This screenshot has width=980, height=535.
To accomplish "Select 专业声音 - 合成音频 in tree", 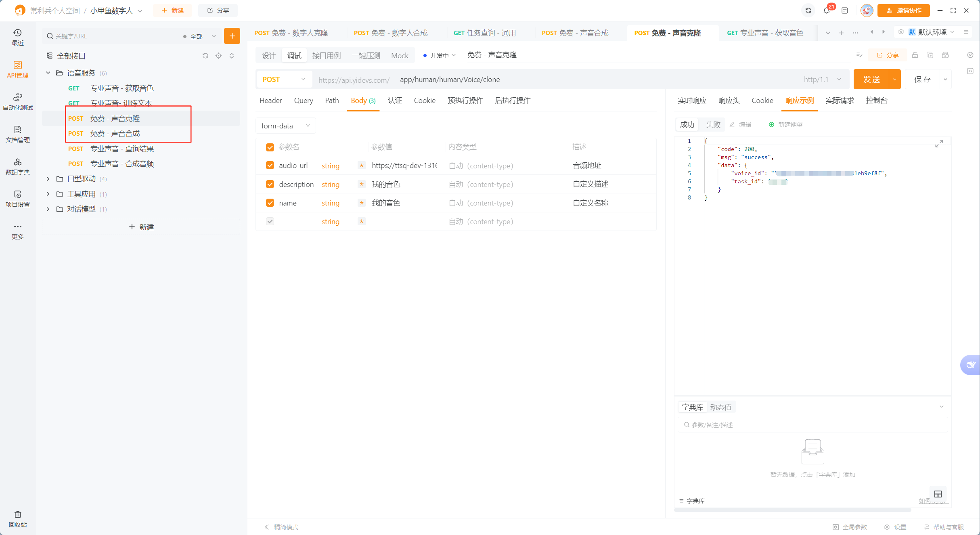I will coord(122,164).
